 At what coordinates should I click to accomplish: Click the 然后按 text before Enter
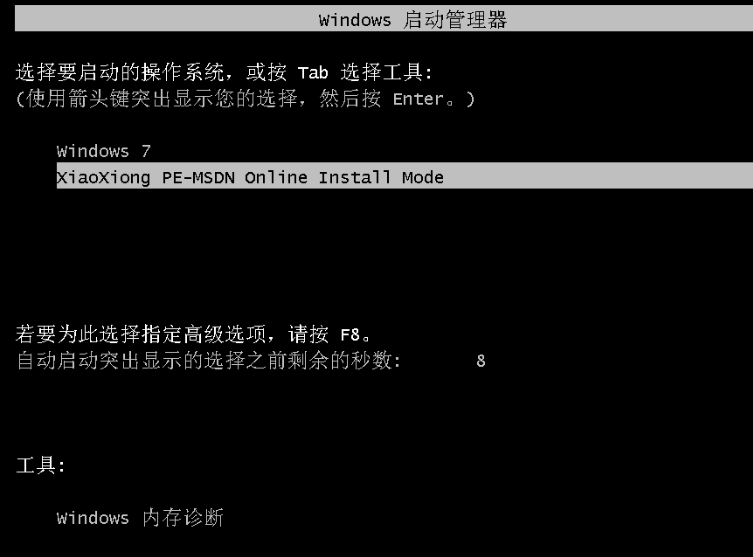pos(350,99)
